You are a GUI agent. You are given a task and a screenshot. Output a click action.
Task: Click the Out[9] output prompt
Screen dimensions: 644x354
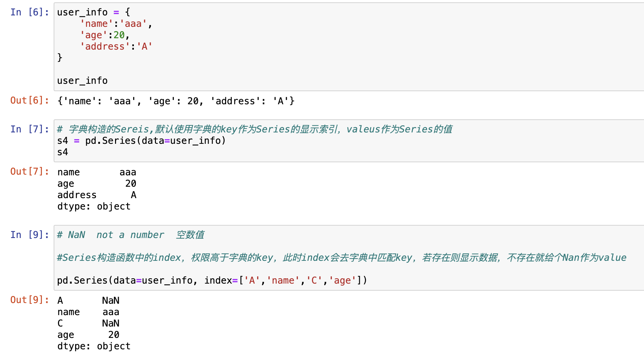pos(30,300)
